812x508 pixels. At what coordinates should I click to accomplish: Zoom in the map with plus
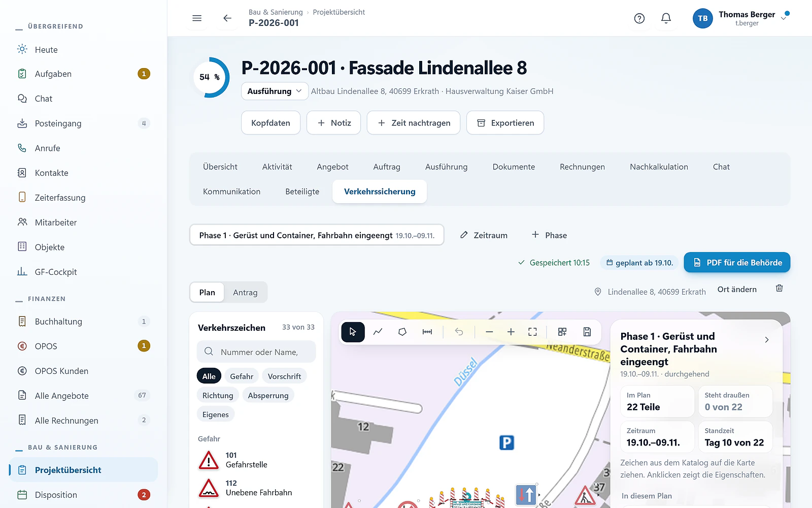(x=511, y=332)
